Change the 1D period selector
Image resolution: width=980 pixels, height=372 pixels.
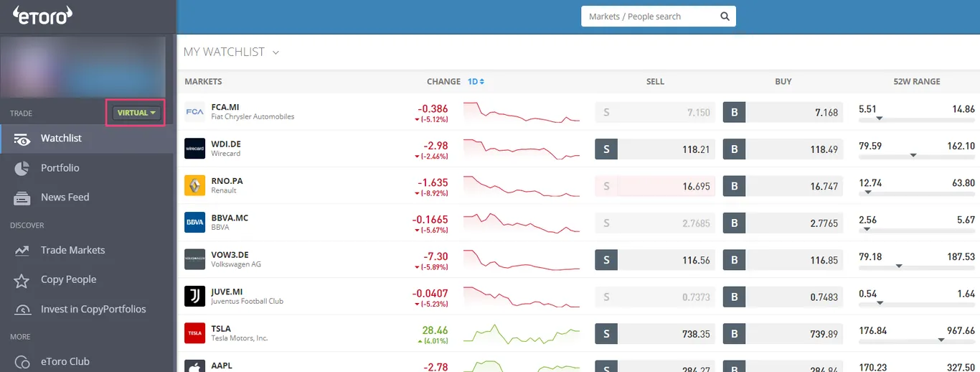pyautogui.click(x=476, y=82)
